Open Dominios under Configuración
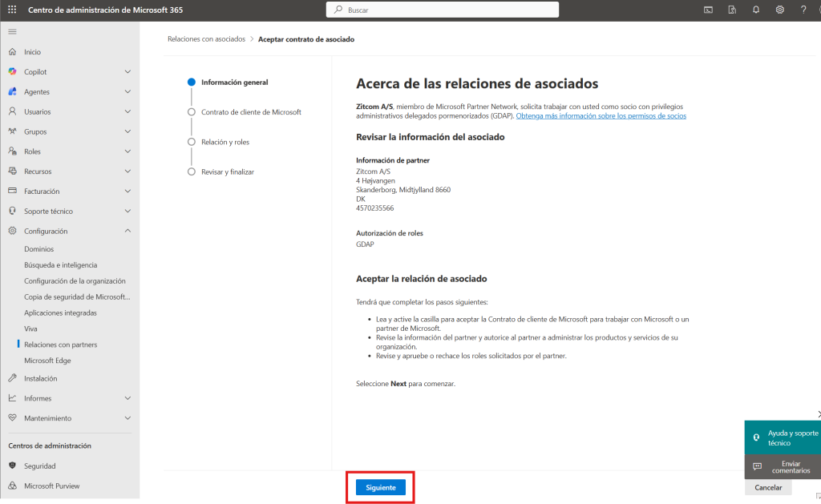The height and width of the screenshot is (504, 821). (x=39, y=249)
